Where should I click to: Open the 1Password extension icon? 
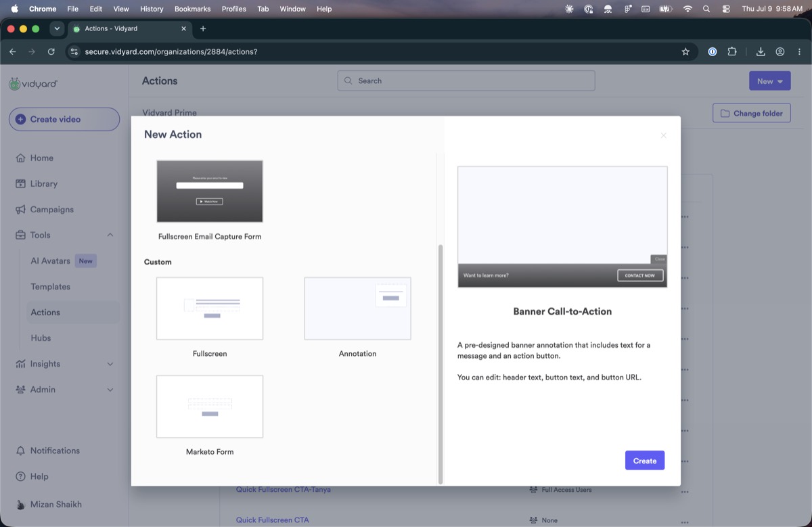(x=713, y=51)
